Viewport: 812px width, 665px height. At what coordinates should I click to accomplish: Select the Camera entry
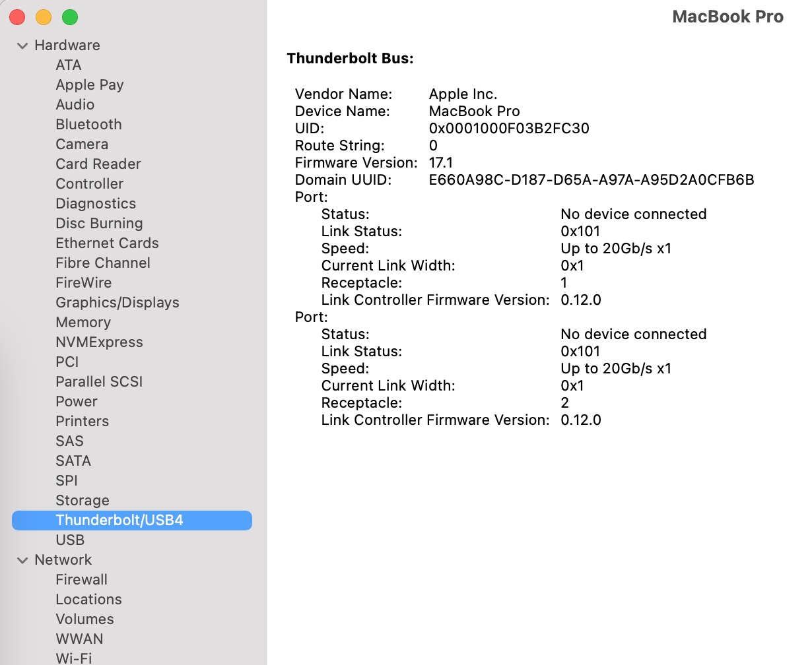coord(82,144)
